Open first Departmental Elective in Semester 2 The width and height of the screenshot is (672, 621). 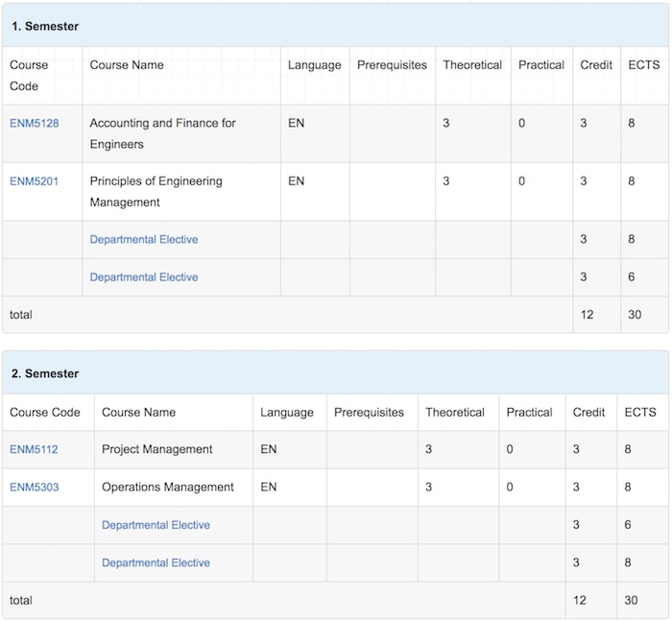tap(156, 525)
